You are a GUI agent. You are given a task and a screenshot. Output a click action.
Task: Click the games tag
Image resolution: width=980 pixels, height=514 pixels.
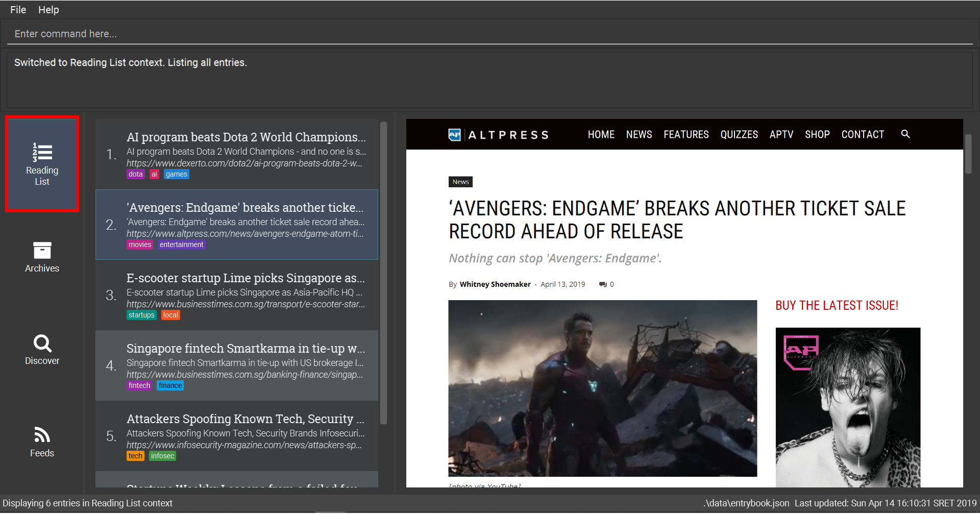click(177, 174)
